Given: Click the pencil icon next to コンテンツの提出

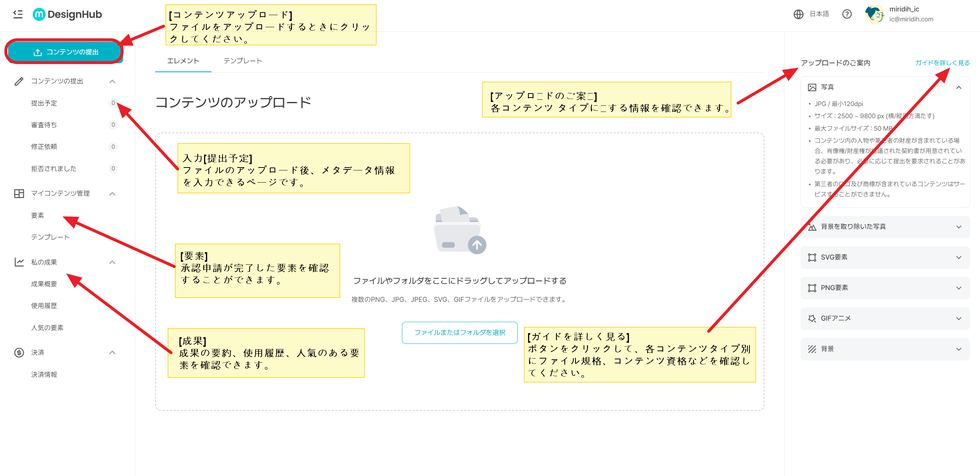Looking at the screenshot, I should [19, 81].
